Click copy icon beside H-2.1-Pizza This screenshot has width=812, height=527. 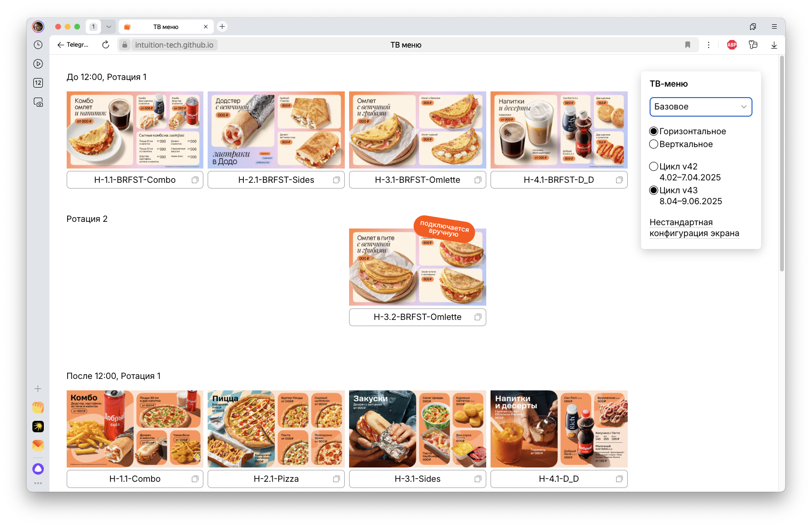point(336,479)
